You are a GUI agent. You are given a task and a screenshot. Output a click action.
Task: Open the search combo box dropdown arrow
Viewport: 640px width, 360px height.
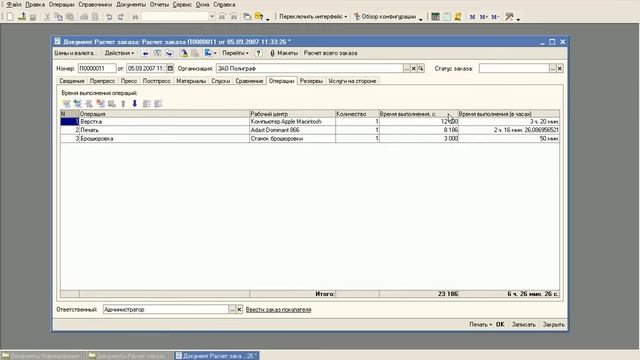(212, 17)
